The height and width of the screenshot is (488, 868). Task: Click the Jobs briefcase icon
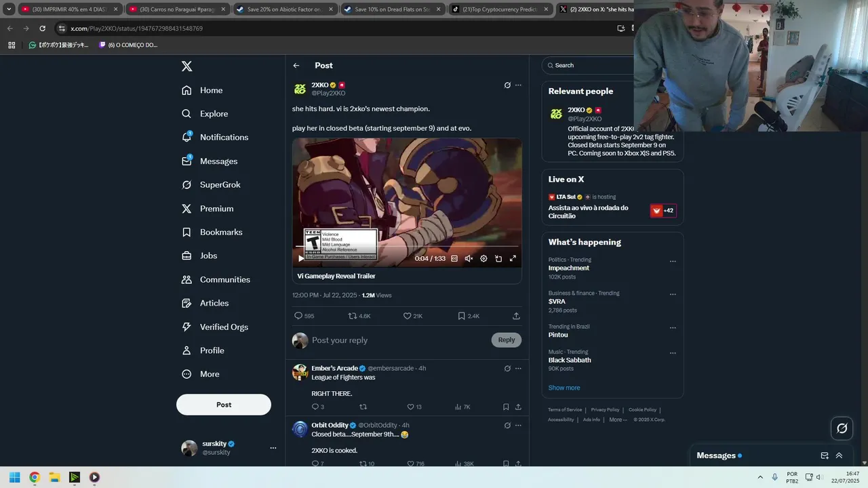(x=186, y=256)
